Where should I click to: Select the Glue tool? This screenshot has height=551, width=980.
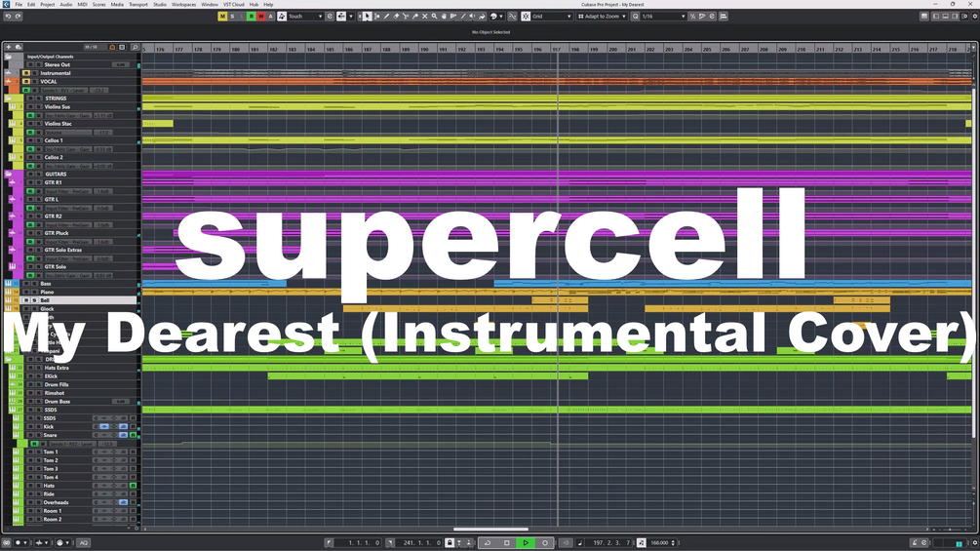click(x=415, y=17)
